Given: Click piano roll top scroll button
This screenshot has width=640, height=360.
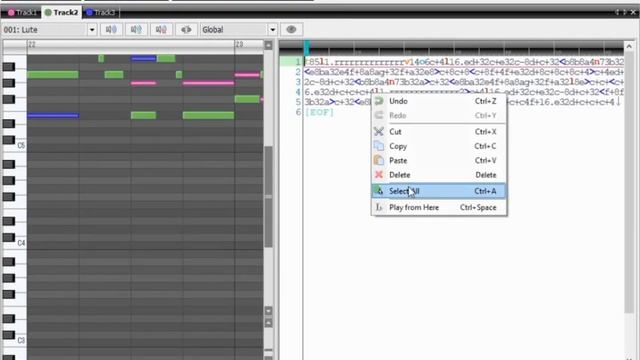Looking at the screenshot, I should 268,45.
